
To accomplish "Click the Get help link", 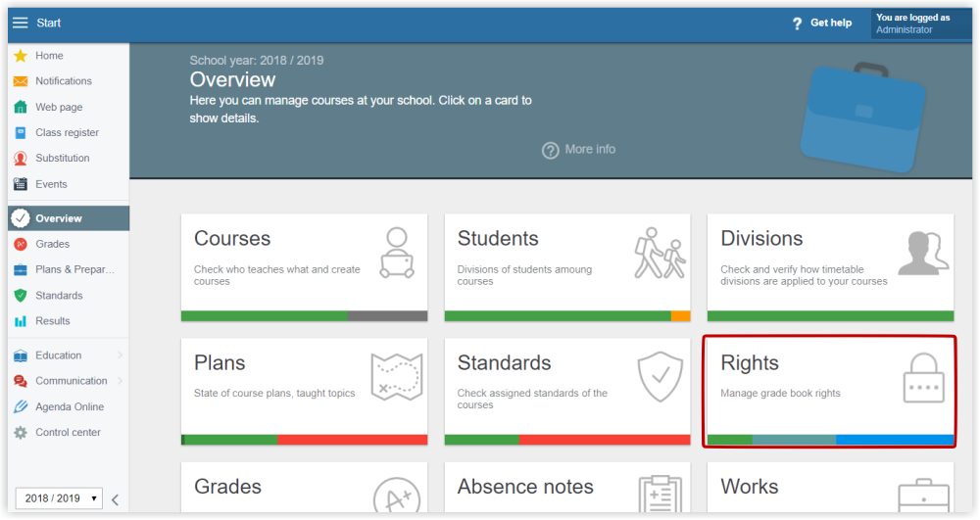I will pyautogui.click(x=831, y=24).
